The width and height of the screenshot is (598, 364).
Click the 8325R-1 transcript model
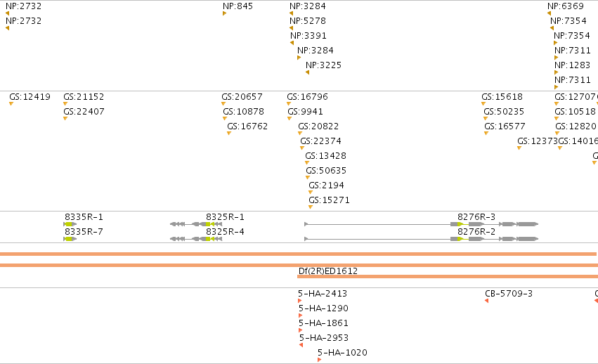click(196, 224)
